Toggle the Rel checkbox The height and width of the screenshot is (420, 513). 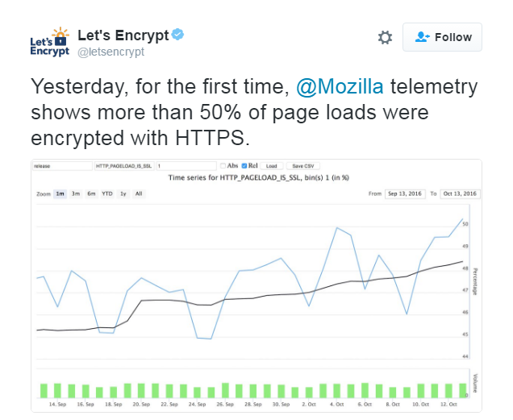[x=244, y=166]
